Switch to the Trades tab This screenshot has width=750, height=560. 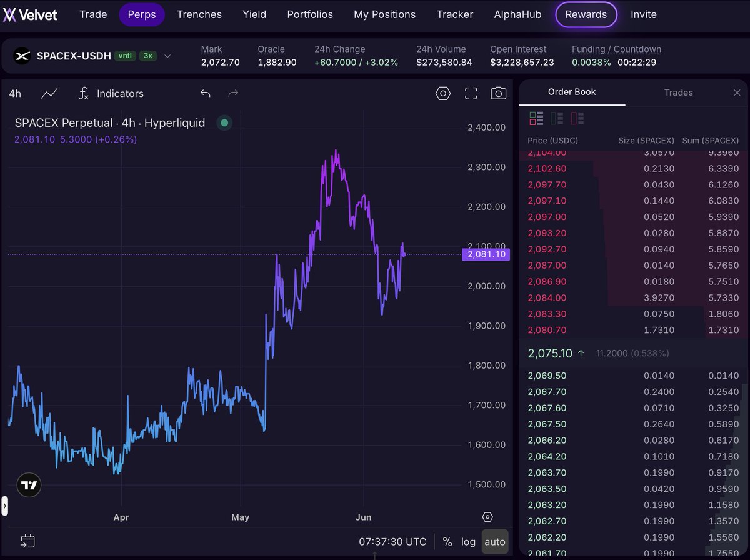click(x=679, y=92)
